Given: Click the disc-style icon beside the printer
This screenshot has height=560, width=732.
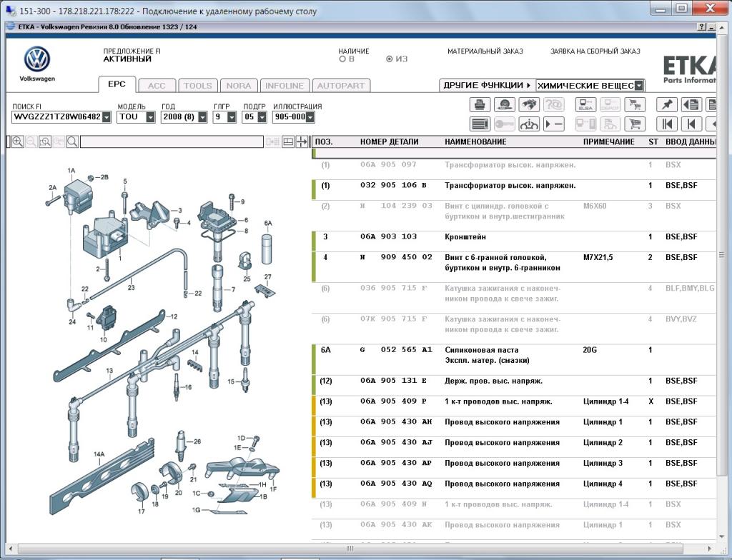Looking at the screenshot, I should (504, 104).
